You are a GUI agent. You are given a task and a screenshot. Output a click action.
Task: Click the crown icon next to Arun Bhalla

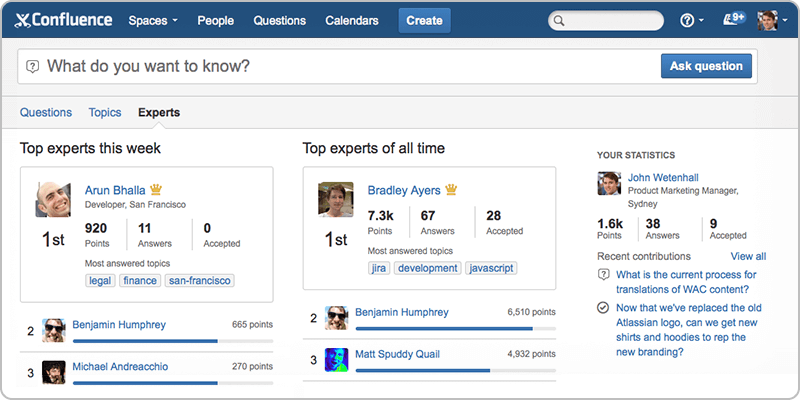coord(156,189)
